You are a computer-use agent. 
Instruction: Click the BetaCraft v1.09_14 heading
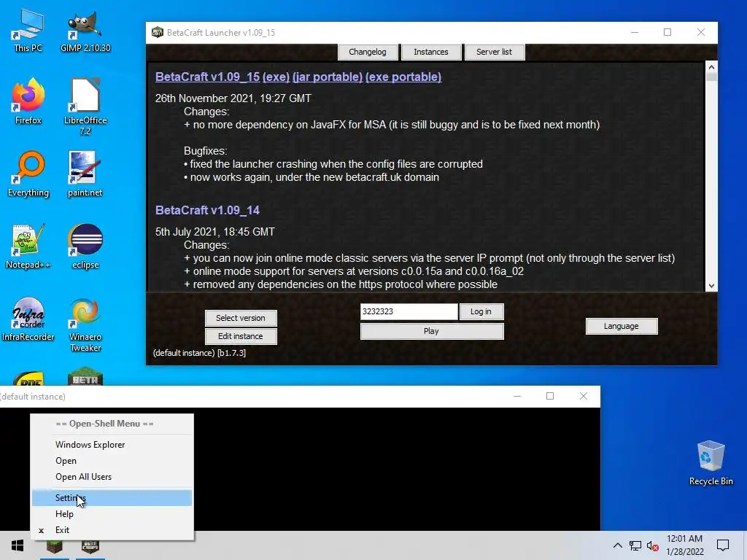point(208,210)
